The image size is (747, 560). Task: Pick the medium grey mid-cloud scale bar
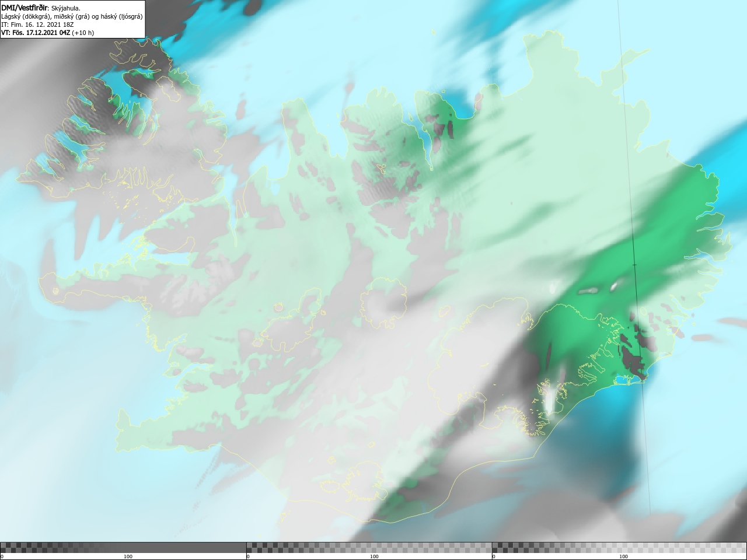tap(369, 548)
